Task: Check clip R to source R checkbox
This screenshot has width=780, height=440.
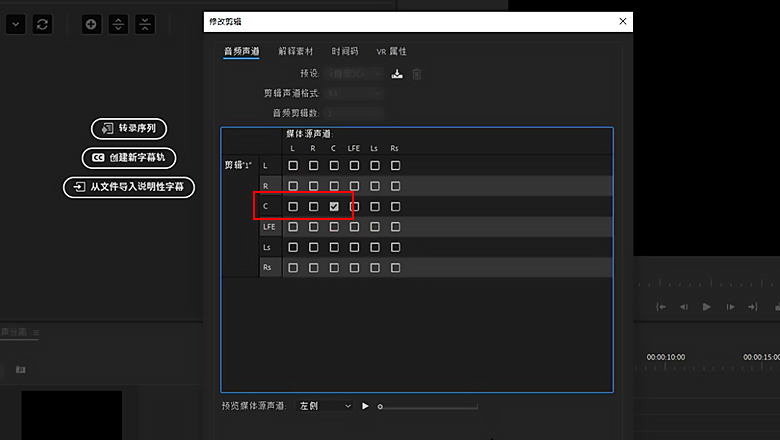Action: 313,186
